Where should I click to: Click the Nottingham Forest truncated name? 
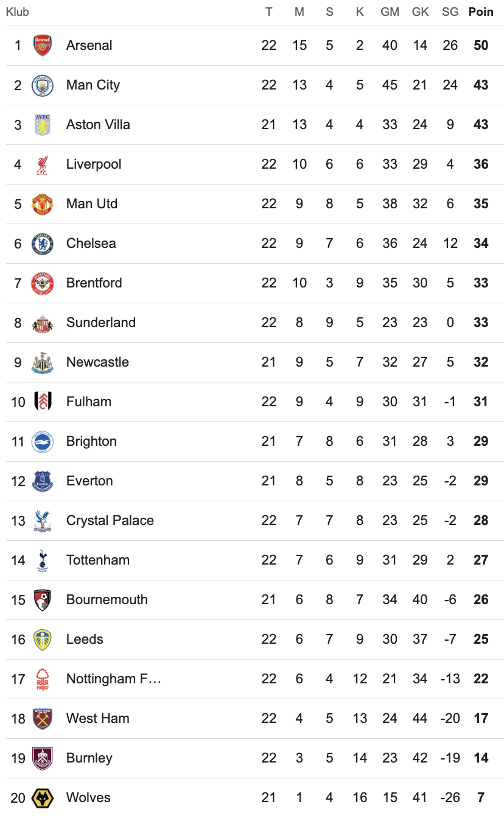(114, 679)
